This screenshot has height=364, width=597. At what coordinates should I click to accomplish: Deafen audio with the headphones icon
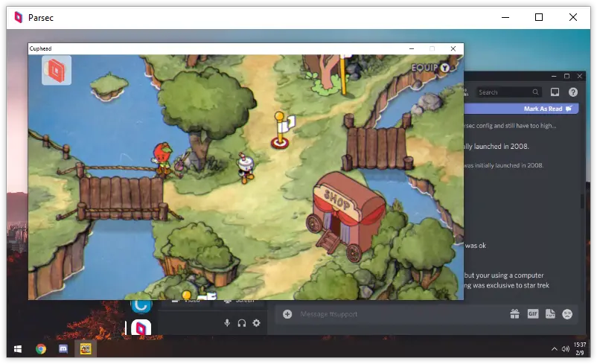pyautogui.click(x=242, y=323)
